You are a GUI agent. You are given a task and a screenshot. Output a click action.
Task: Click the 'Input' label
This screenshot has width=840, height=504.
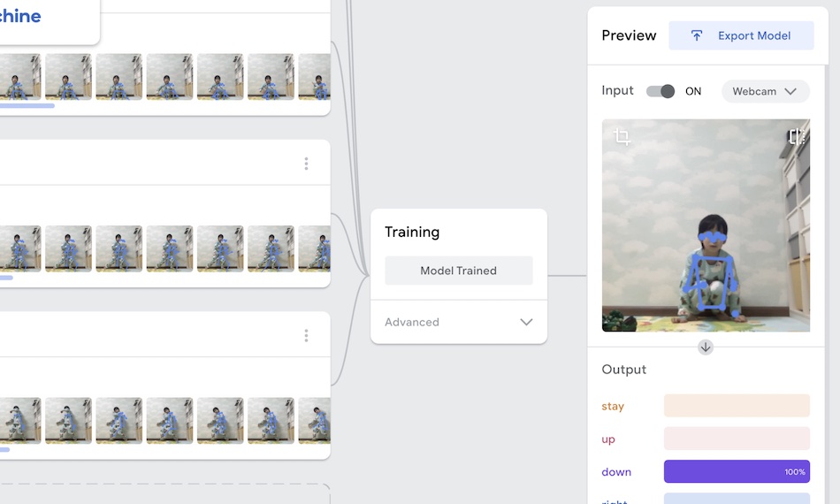click(617, 90)
